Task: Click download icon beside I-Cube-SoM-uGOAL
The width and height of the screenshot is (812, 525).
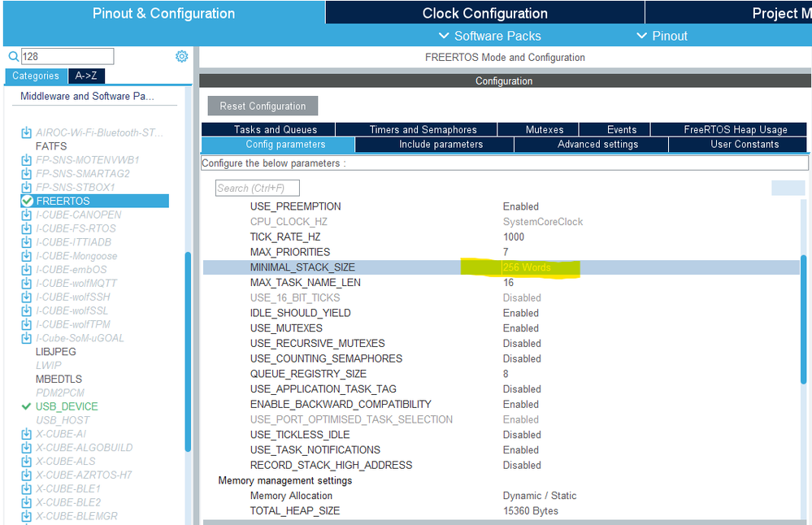Action: [x=26, y=338]
